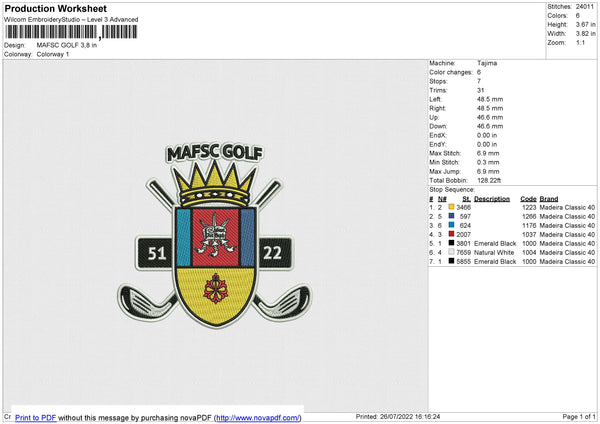The width and height of the screenshot is (600, 424).
Task: Click the 'Colorway 1' value
Action: click(x=53, y=54)
